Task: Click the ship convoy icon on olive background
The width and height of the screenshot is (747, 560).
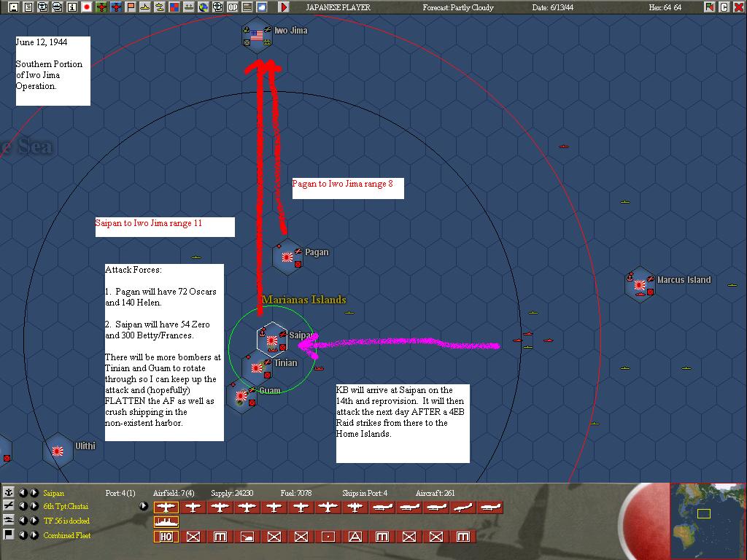Action: [189, 7]
